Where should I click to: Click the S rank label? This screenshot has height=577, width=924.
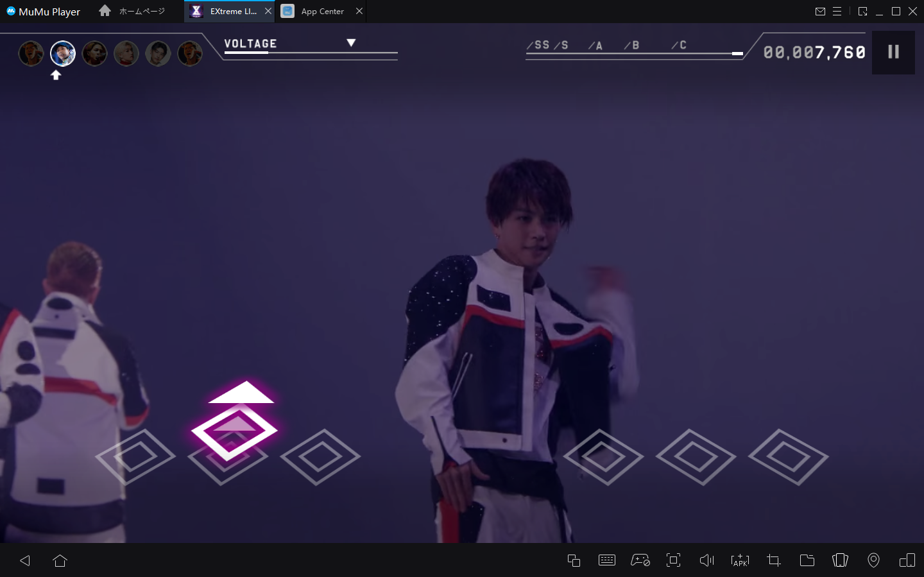click(562, 45)
